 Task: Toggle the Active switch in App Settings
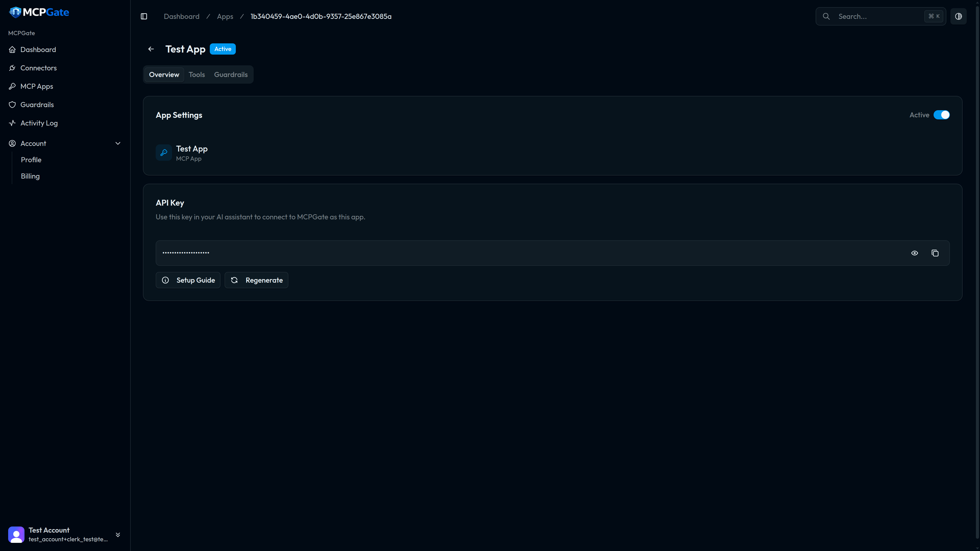pos(940,115)
